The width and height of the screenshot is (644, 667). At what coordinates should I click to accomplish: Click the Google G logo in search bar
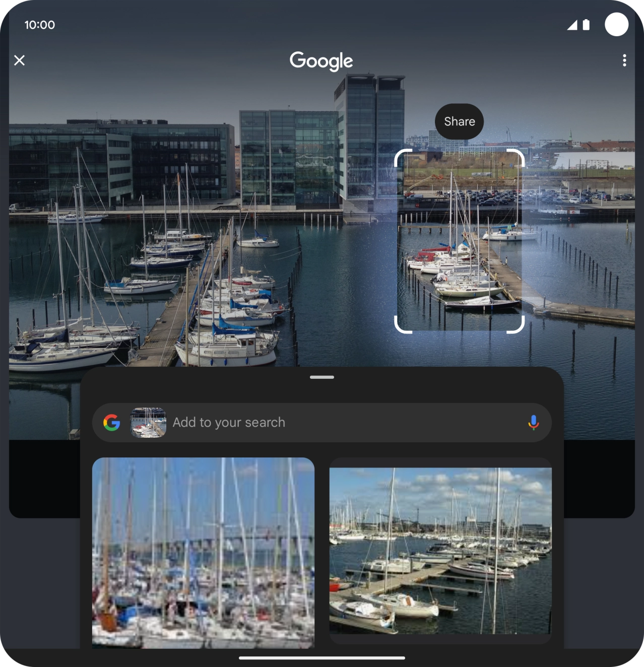click(x=112, y=422)
